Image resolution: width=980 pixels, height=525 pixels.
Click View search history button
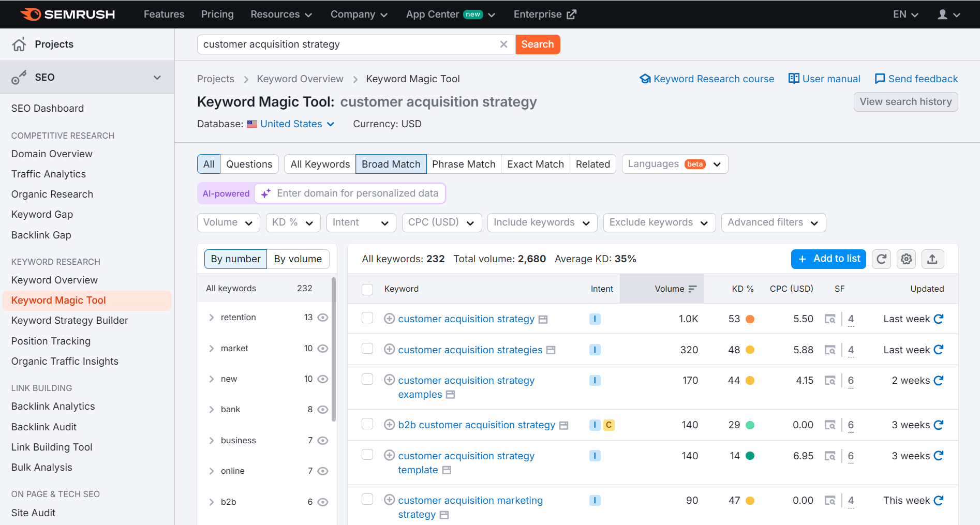coord(905,102)
